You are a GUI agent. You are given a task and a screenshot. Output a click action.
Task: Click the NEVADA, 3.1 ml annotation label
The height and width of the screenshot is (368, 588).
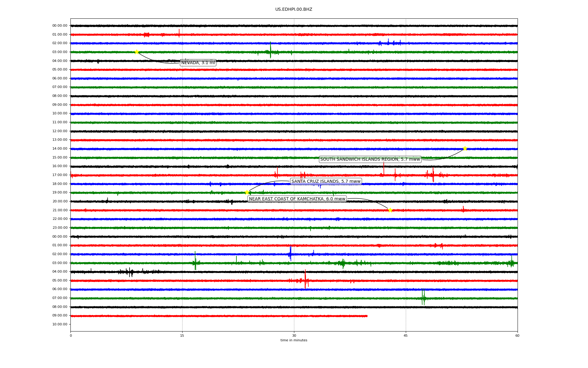[198, 63]
